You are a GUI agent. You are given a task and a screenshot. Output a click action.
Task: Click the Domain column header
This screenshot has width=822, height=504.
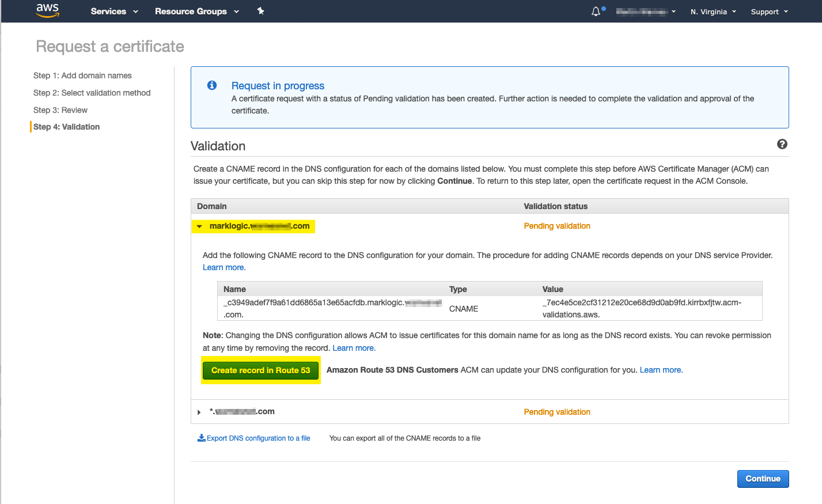pos(212,206)
